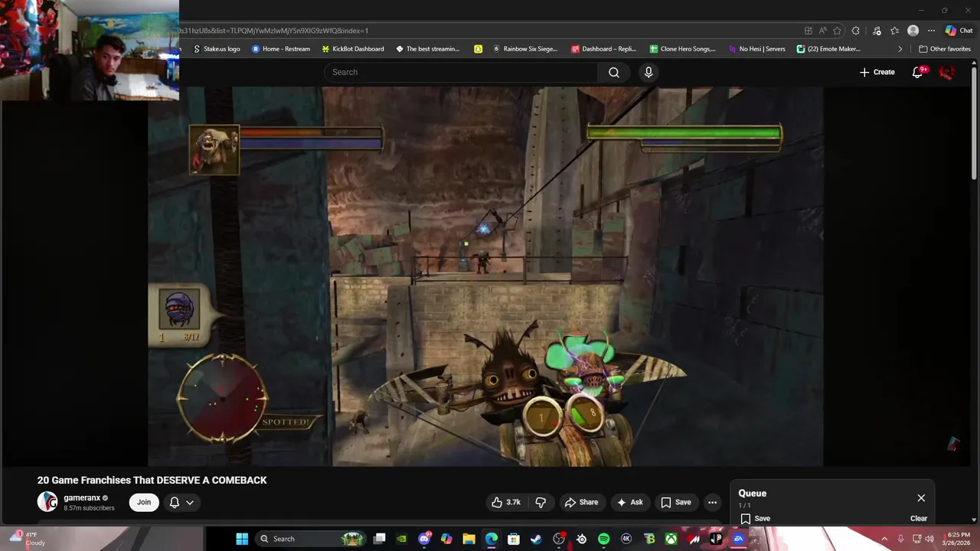Open Steam from the taskbar
Screen dimensions: 980x551
point(536,539)
